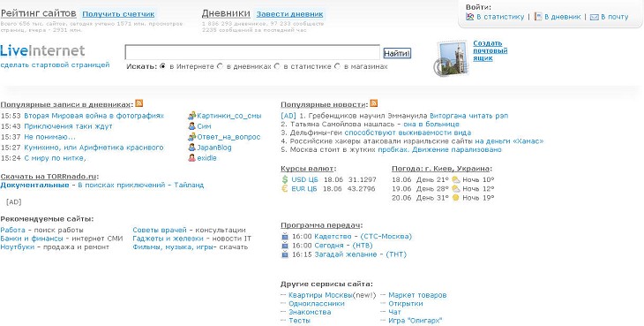The width and height of the screenshot is (644, 326).
Task: Open the Приключения таки ждут entry
Action: [x=68, y=126]
